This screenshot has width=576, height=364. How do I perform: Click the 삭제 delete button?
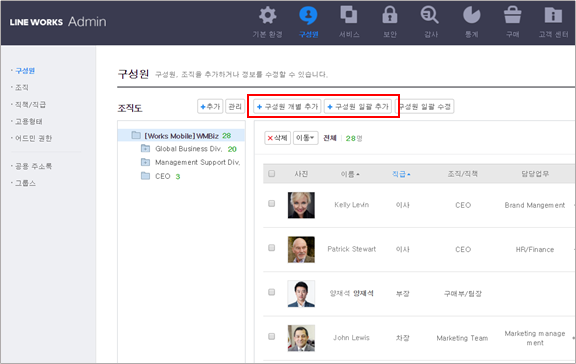pos(277,138)
